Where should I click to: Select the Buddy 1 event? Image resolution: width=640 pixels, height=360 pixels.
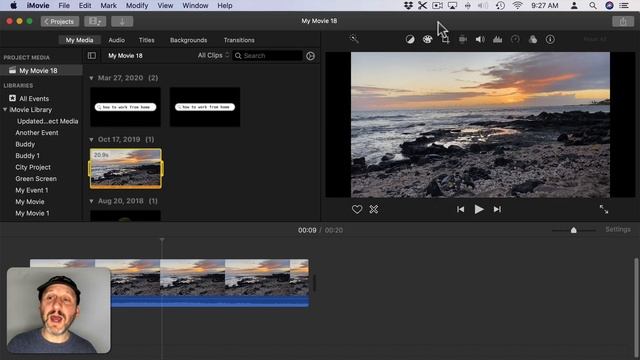27,156
